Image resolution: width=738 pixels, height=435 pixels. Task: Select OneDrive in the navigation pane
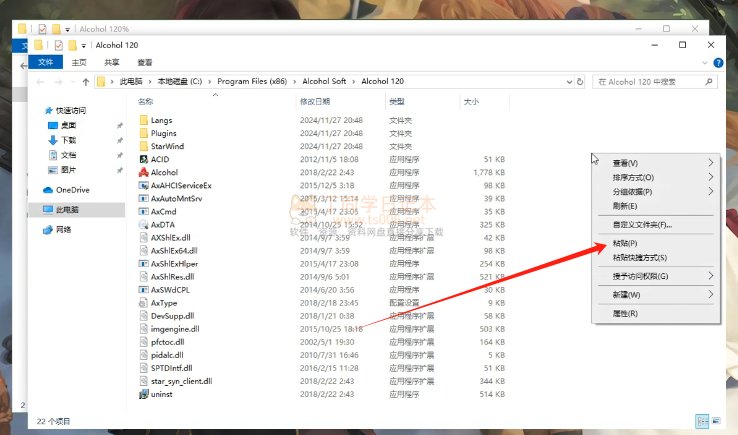pyautogui.click(x=71, y=189)
